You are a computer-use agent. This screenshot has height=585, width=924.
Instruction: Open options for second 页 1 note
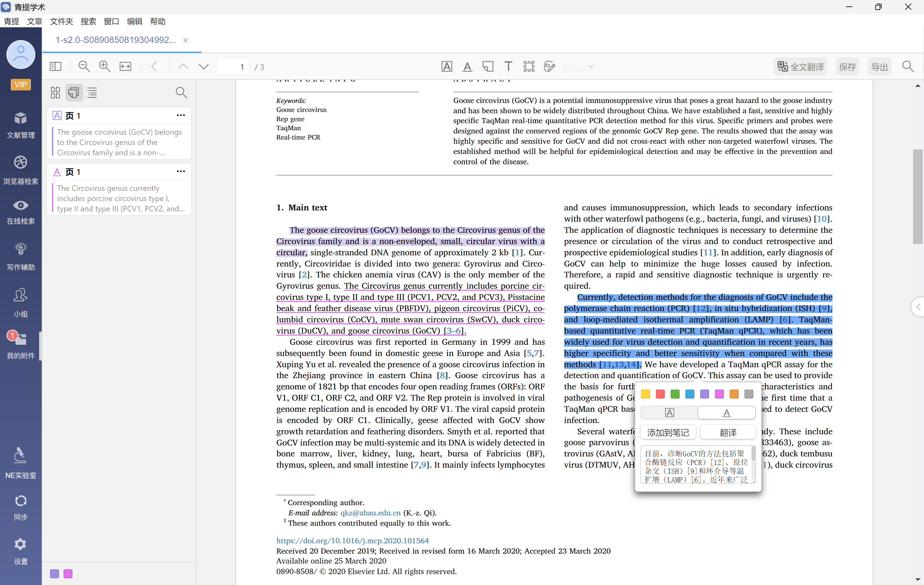(181, 171)
